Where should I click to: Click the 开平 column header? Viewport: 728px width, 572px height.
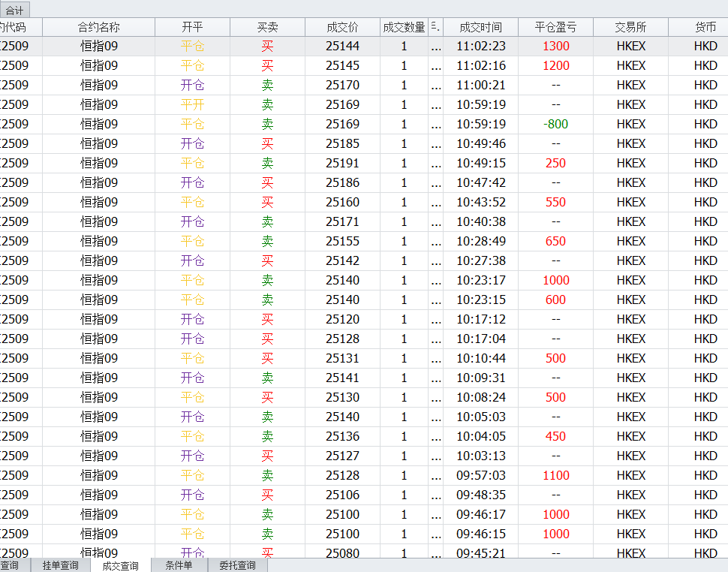pos(192,27)
